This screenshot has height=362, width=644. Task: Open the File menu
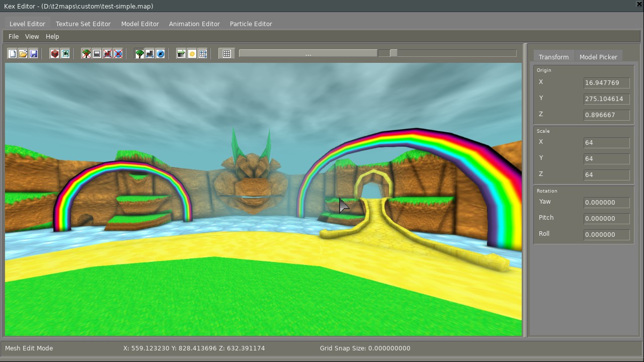[14, 37]
